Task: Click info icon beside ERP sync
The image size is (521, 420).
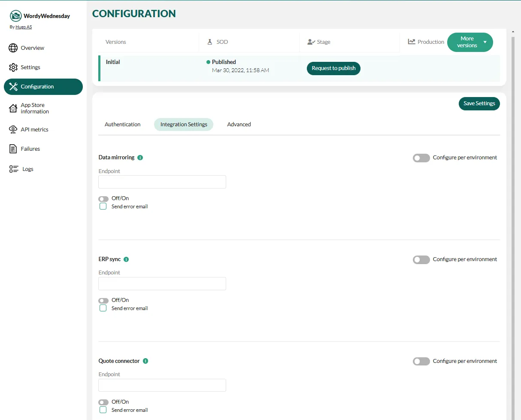Action: point(126,259)
